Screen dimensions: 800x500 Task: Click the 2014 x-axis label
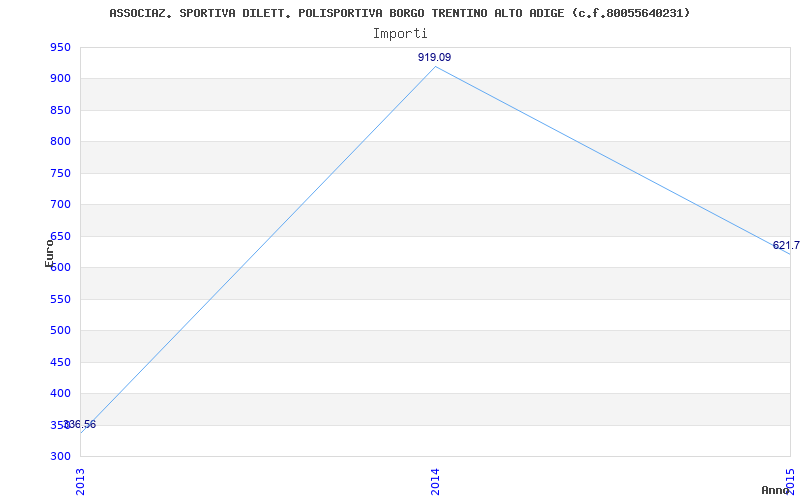pyautogui.click(x=435, y=481)
